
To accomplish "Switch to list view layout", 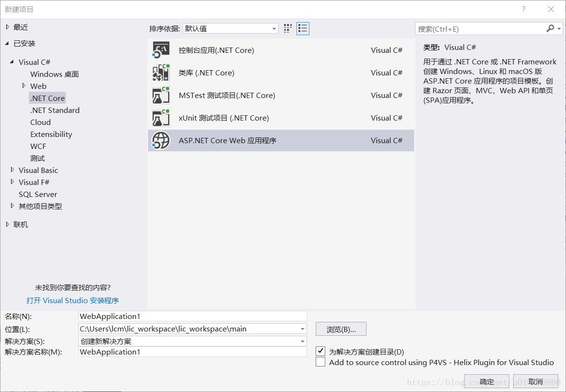I will click(303, 28).
